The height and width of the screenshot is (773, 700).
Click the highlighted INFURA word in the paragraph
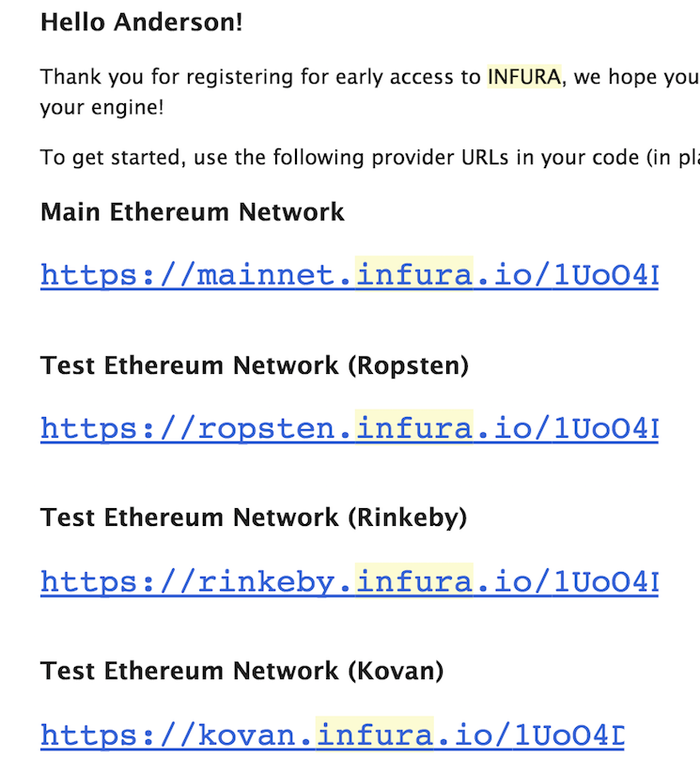point(524,77)
